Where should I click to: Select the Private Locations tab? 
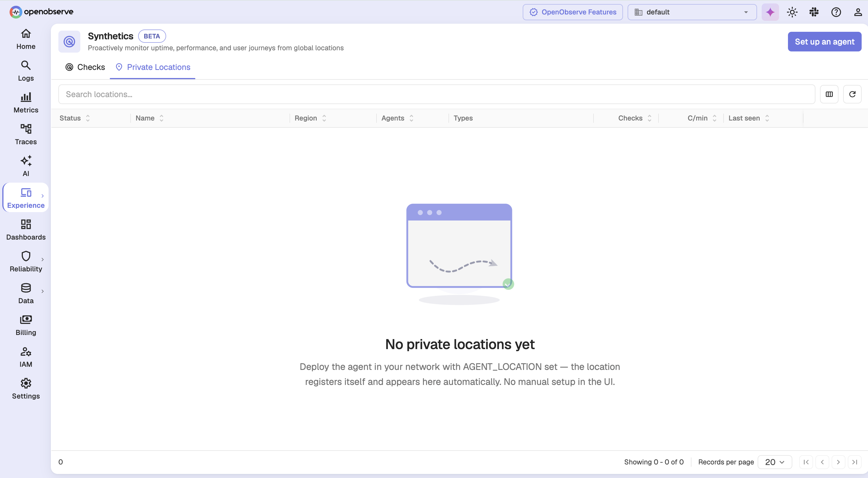(x=153, y=67)
